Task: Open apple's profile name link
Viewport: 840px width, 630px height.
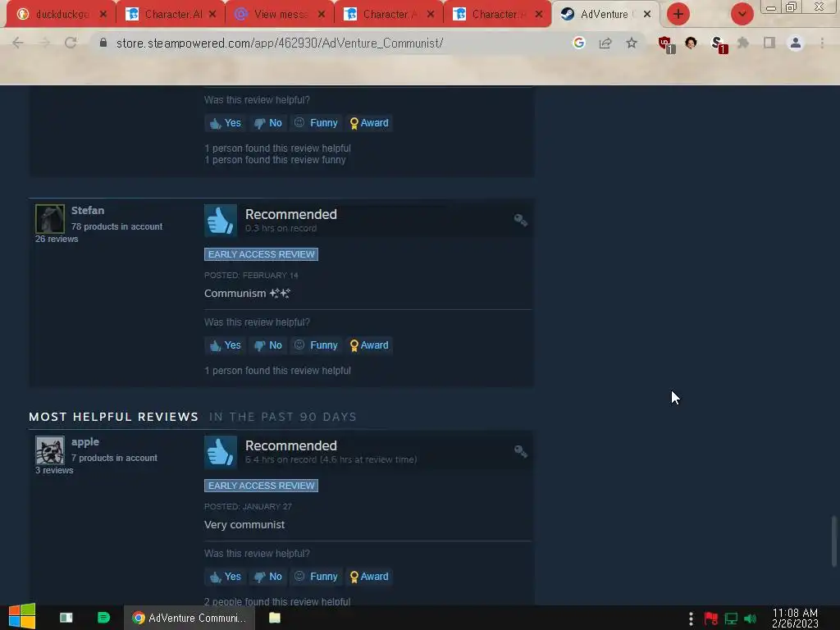Action: coord(85,442)
